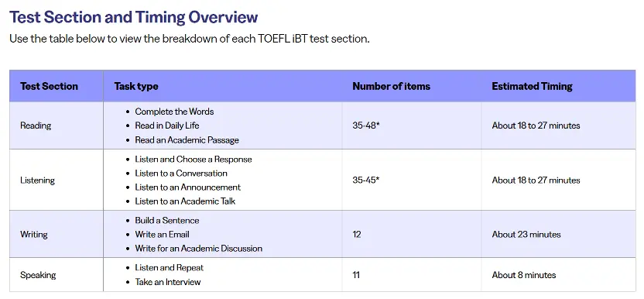
Task: Click the Estimated Timing column header
Action: pyautogui.click(x=533, y=86)
